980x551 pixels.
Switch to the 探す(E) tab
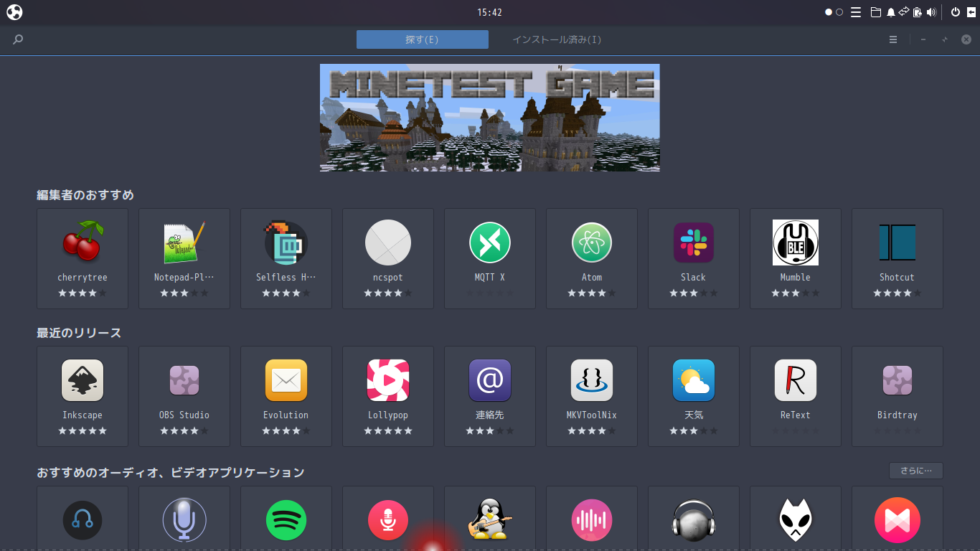click(x=423, y=39)
